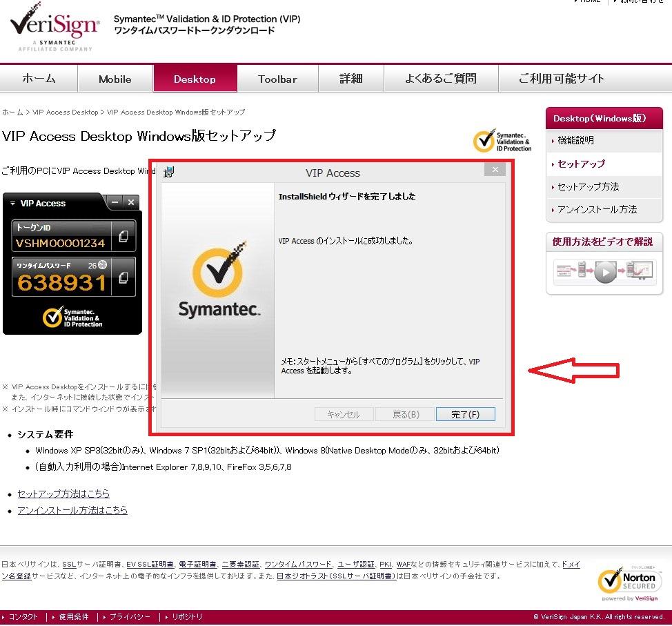Screen dimensions: 672x626
Task: Open プライバシー footer link
Action: (x=130, y=616)
